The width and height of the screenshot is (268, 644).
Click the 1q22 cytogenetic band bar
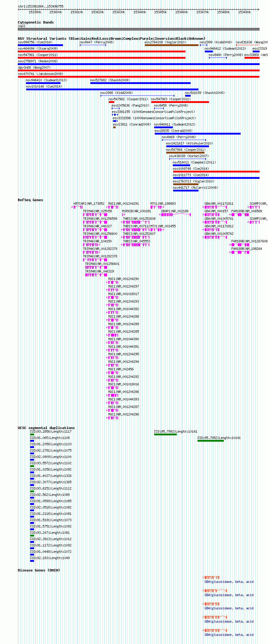(x=139, y=29)
